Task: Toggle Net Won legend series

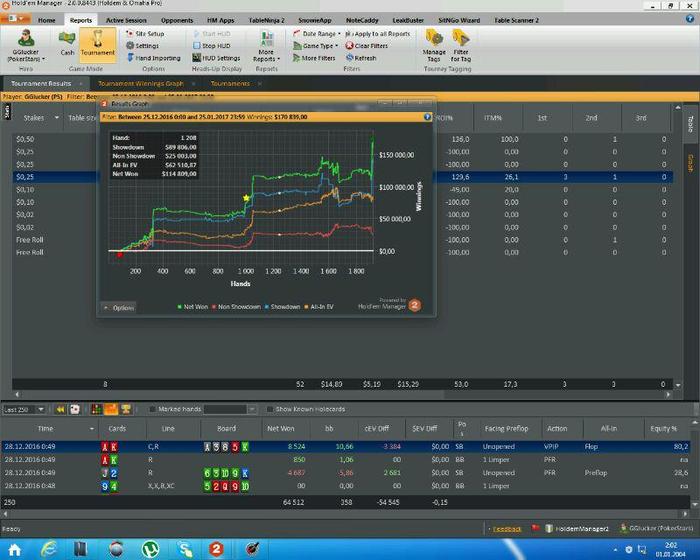Action: point(192,307)
